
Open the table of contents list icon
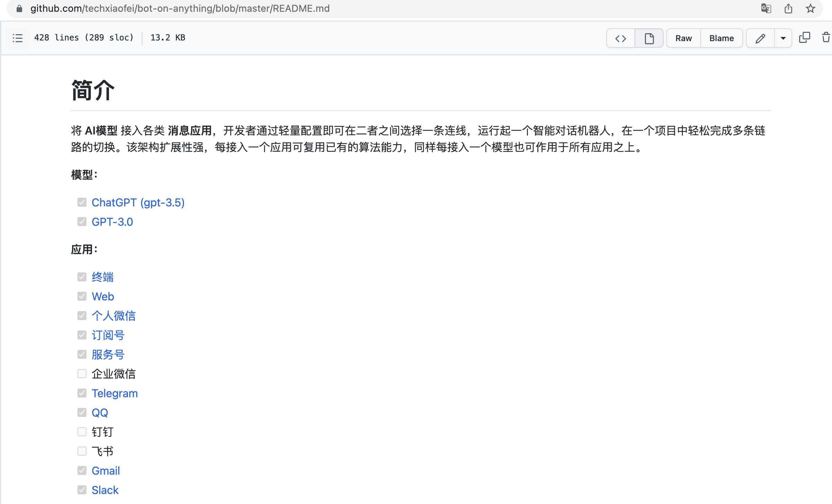[17, 38]
